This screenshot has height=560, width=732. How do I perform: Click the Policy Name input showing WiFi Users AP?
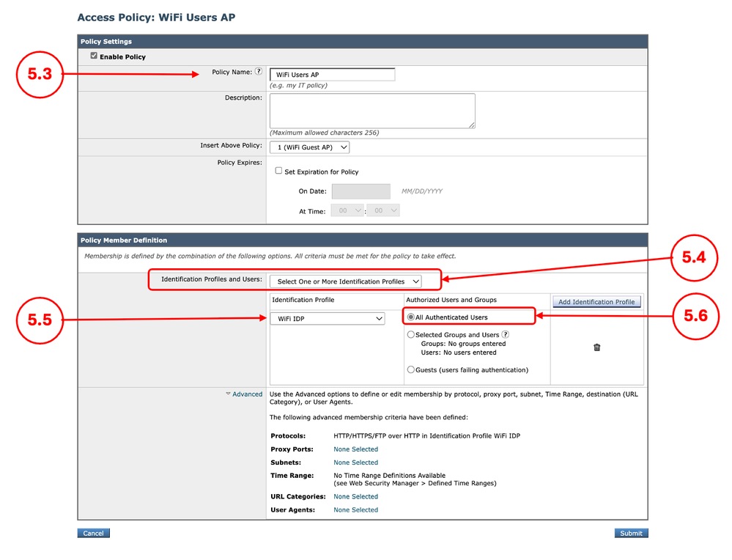[332, 74]
